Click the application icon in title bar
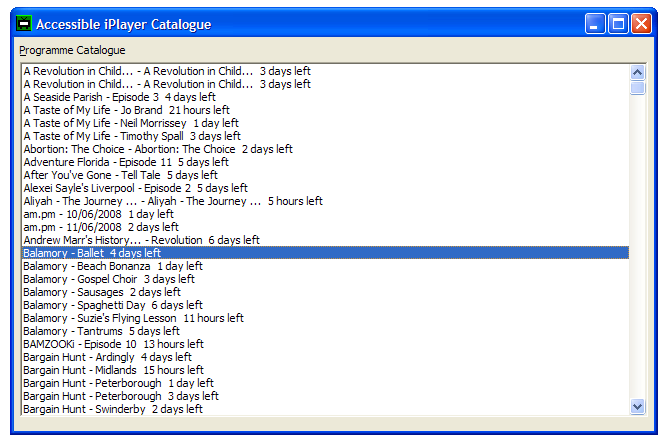The width and height of the screenshot is (668, 441). [21, 23]
